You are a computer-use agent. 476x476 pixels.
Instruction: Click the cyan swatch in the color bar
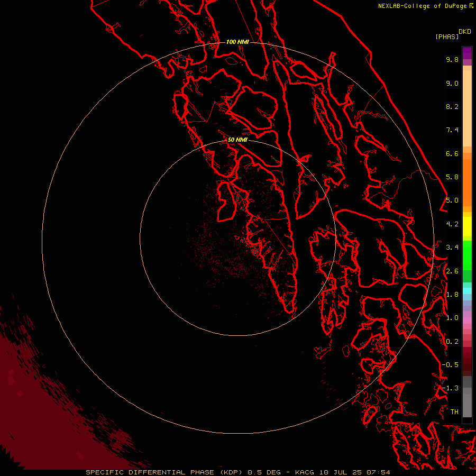tap(467, 290)
